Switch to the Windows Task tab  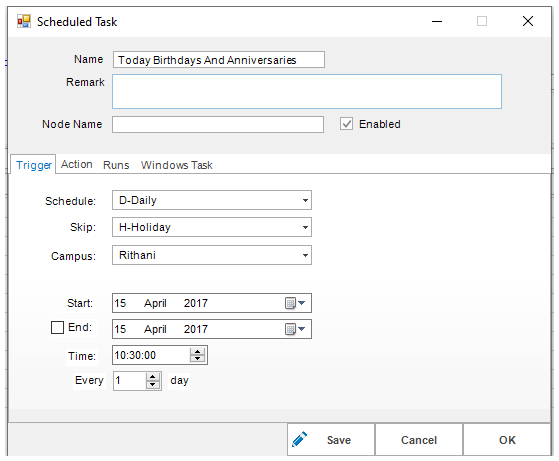tap(176, 165)
